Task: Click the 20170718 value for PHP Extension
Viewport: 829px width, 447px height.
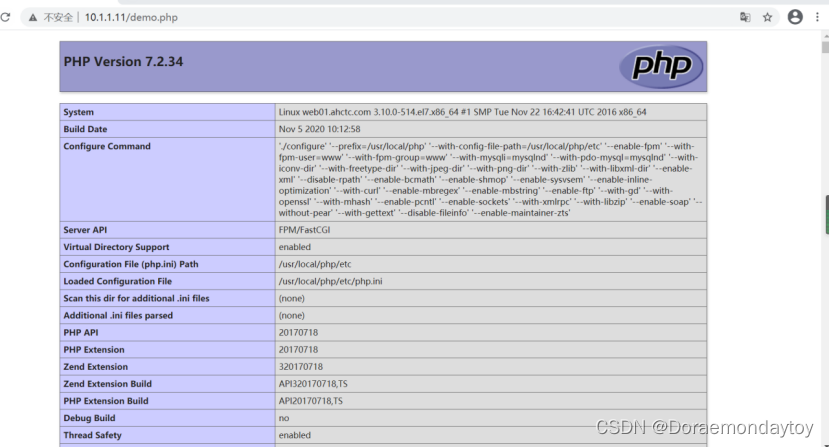Action: (x=298, y=350)
